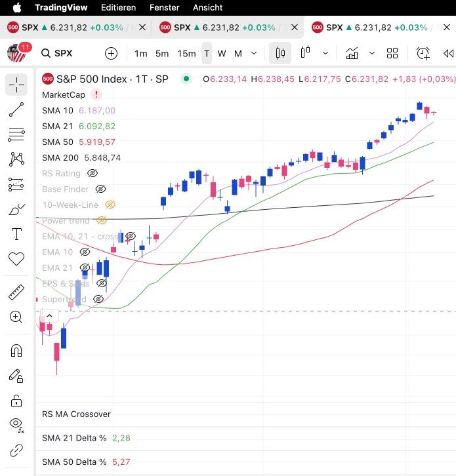Click the create alert clock icon
The height and width of the screenshot is (476, 456).
pyautogui.click(x=423, y=53)
